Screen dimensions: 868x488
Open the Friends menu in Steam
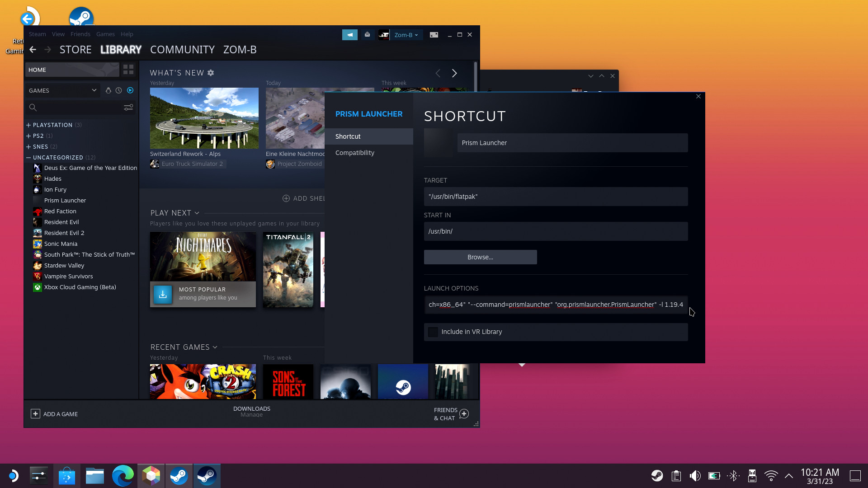click(80, 34)
